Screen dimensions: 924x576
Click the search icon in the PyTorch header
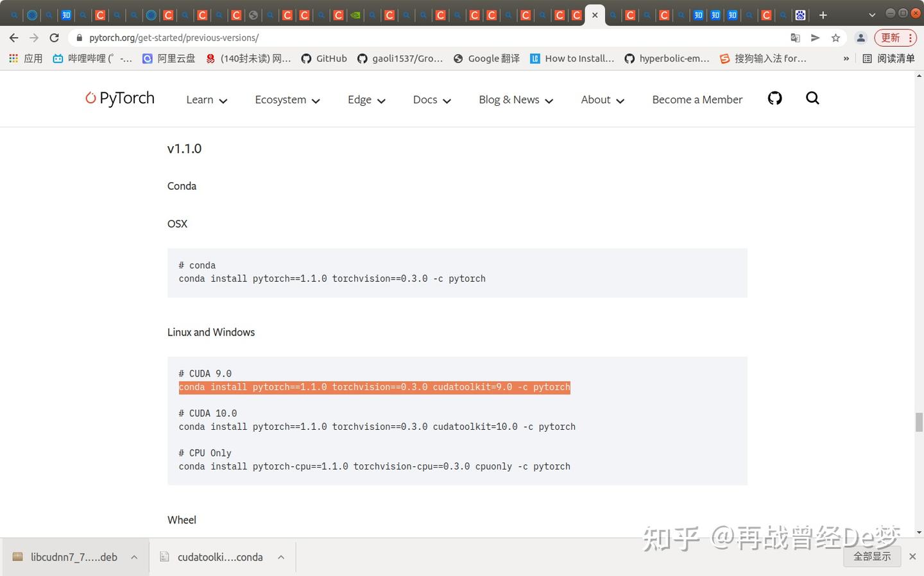(812, 99)
